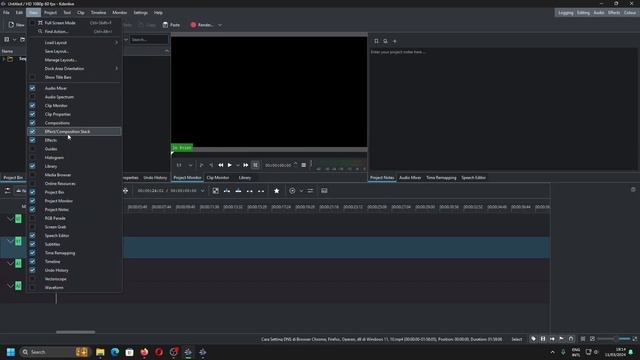Open Find Action from the View menu
Viewport: 640px width, 360px height.
74,31
